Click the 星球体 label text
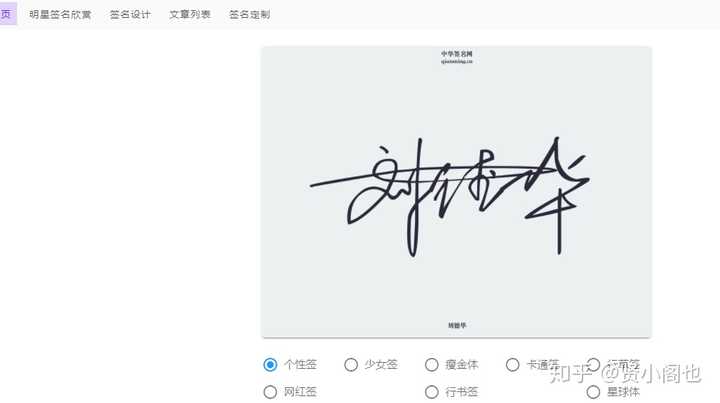 (x=624, y=392)
